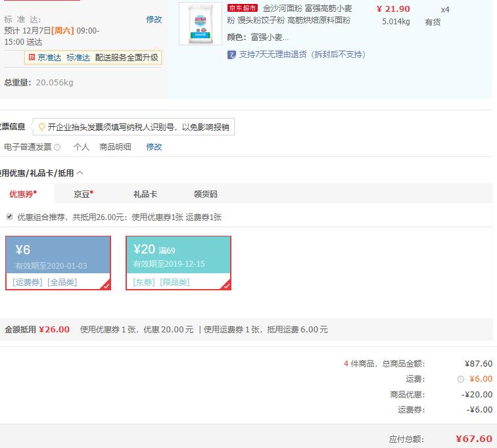The height and width of the screenshot is (448, 497).
Task: Click the info icon beside the ¥6.00 shipping fee
Action: [x=461, y=379]
